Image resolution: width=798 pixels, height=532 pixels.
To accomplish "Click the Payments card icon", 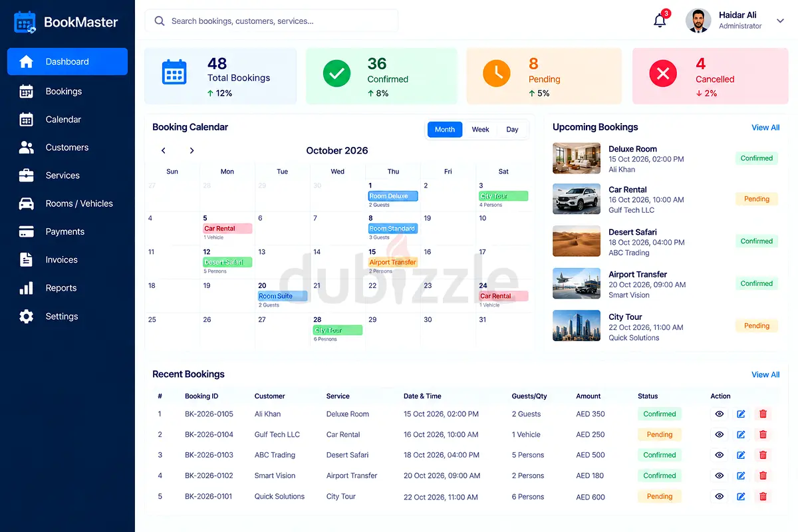I will pos(27,231).
